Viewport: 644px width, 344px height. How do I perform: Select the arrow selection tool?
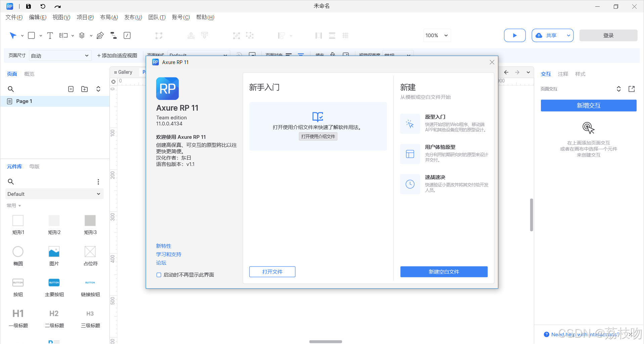click(x=13, y=35)
